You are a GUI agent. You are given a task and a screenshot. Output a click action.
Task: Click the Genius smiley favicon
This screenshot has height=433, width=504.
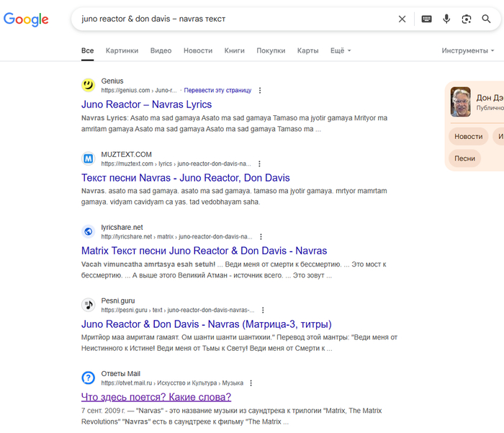(88, 85)
